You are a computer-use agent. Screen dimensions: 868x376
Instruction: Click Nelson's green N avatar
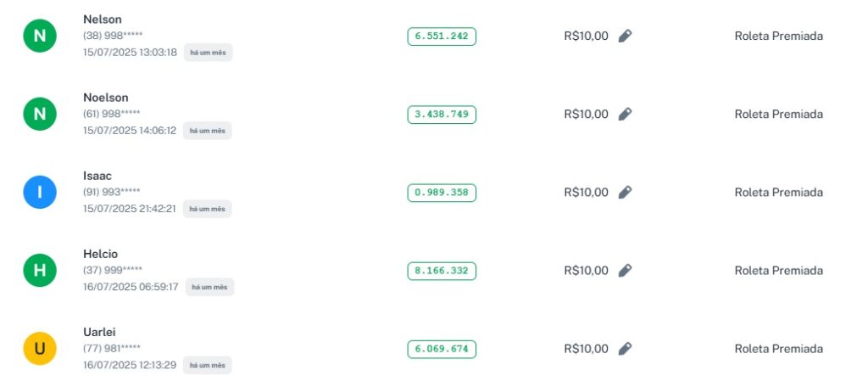pos(40,36)
